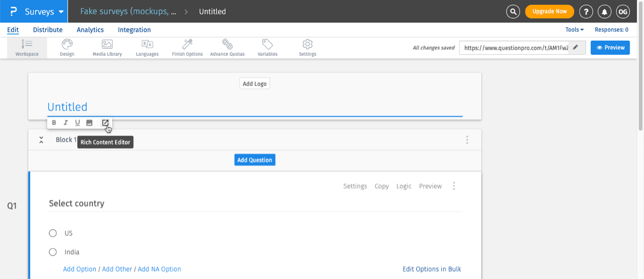Open the Tools dropdown menu
This screenshot has width=644, height=279.
click(x=574, y=30)
